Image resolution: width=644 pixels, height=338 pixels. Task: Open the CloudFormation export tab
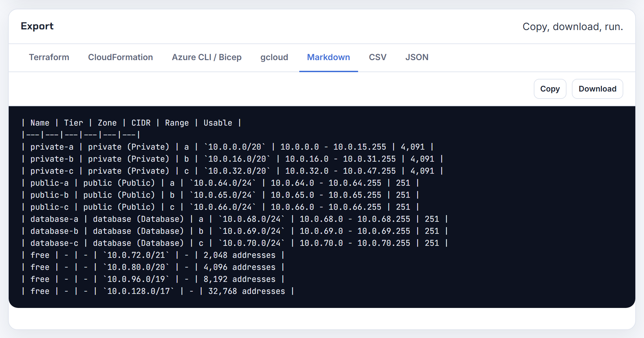click(121, 57)
